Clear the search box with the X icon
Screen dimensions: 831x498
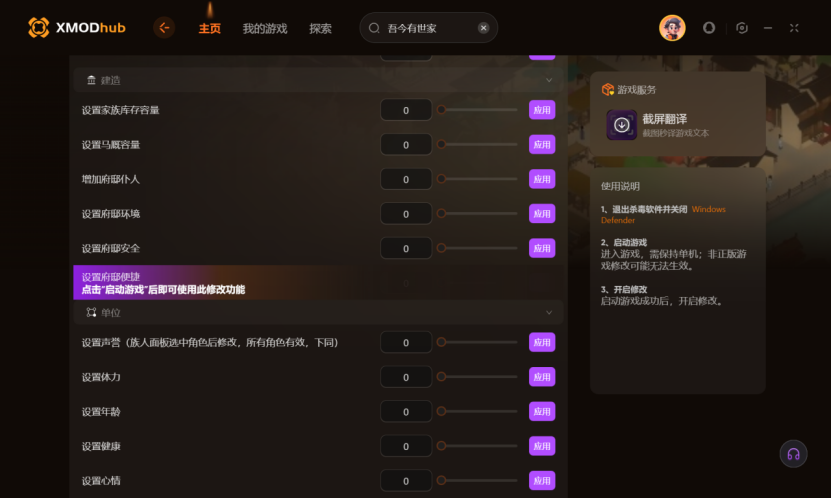pyautogui.click(x=483, y=28)
